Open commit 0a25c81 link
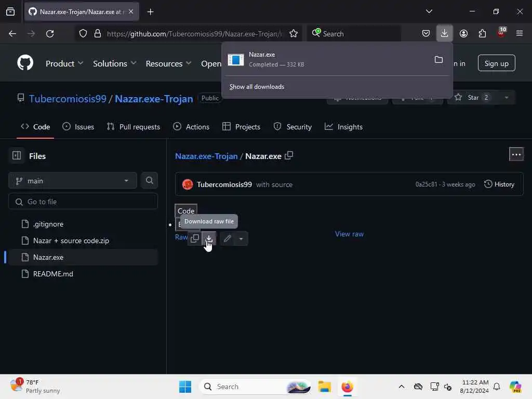The image size is (532, 399). (426, 184)
